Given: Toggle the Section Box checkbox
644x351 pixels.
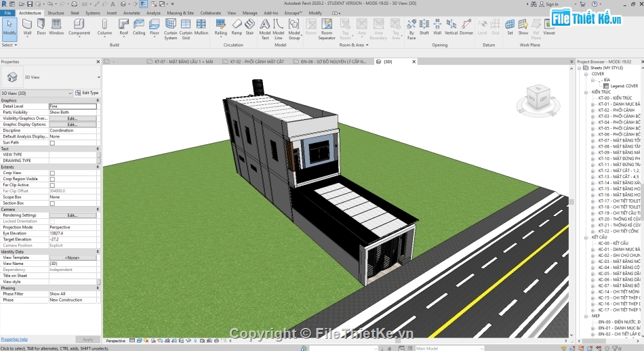Looking at the screenshot, I should [52, 204].
